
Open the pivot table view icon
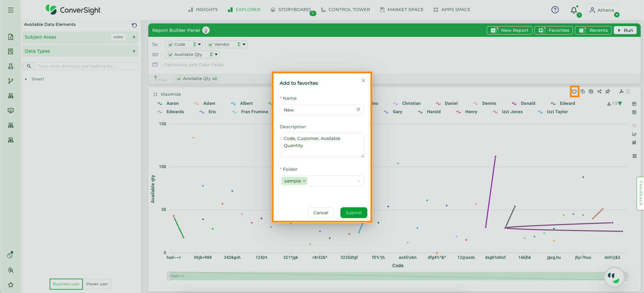click(634, 112)
